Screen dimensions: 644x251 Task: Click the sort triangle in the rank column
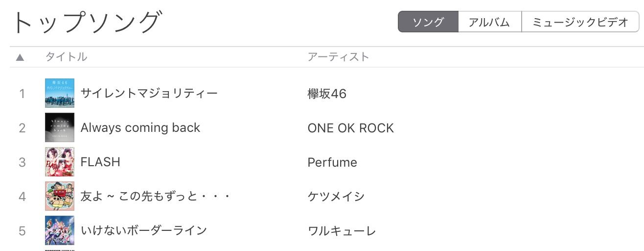point(20,57)
